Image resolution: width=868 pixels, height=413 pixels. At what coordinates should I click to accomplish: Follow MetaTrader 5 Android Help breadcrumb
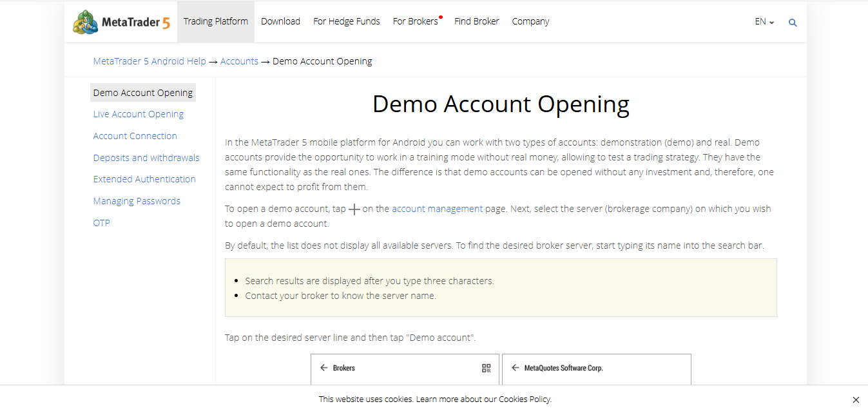coord(149,61)
